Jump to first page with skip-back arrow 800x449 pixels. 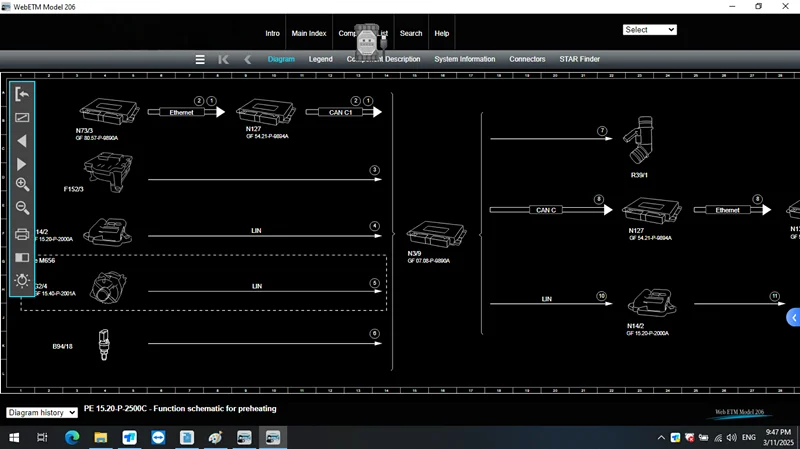(x=223, y=59)
